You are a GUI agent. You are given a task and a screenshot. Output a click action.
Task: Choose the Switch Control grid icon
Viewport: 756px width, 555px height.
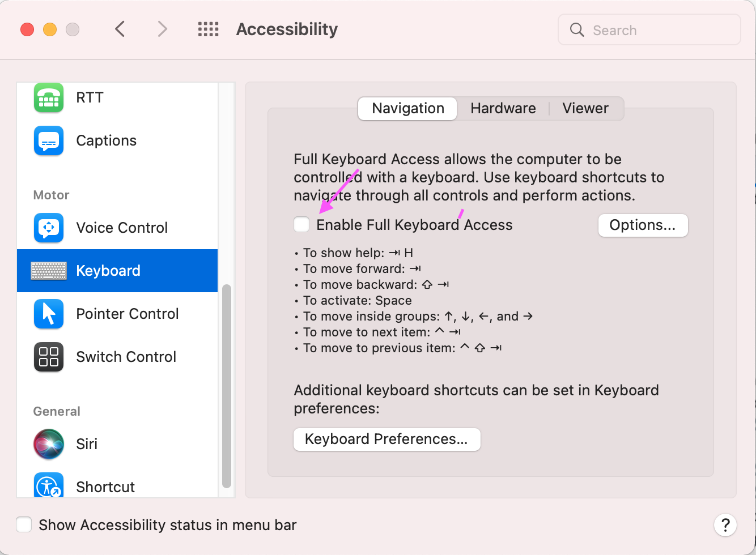(x=49, y=357)
